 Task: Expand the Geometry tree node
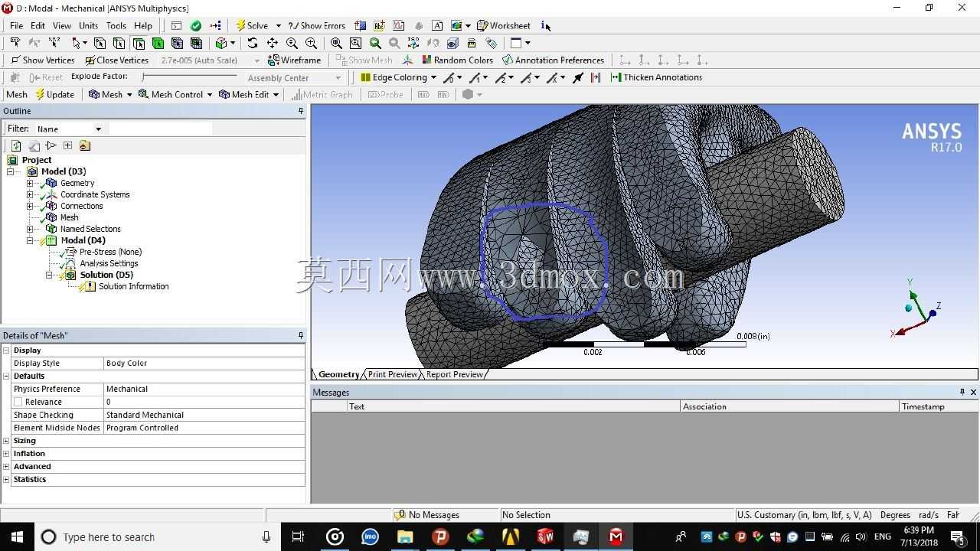point(30,183)
